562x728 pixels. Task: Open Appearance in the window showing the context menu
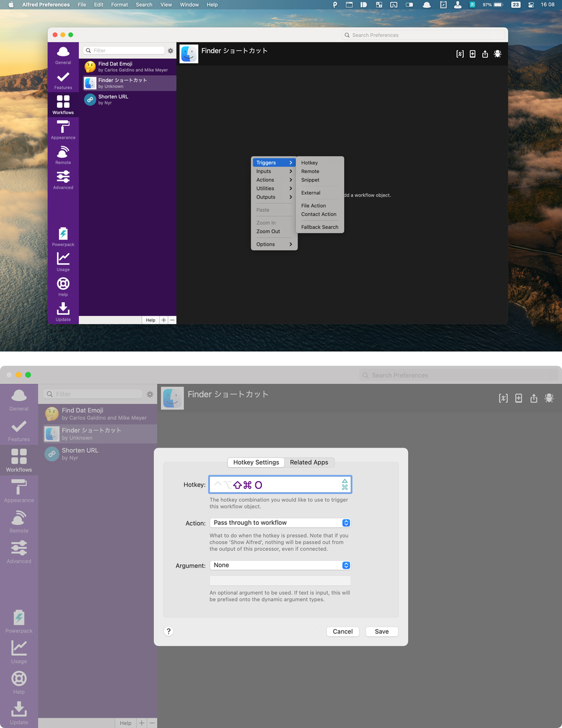tap(63, 130)
